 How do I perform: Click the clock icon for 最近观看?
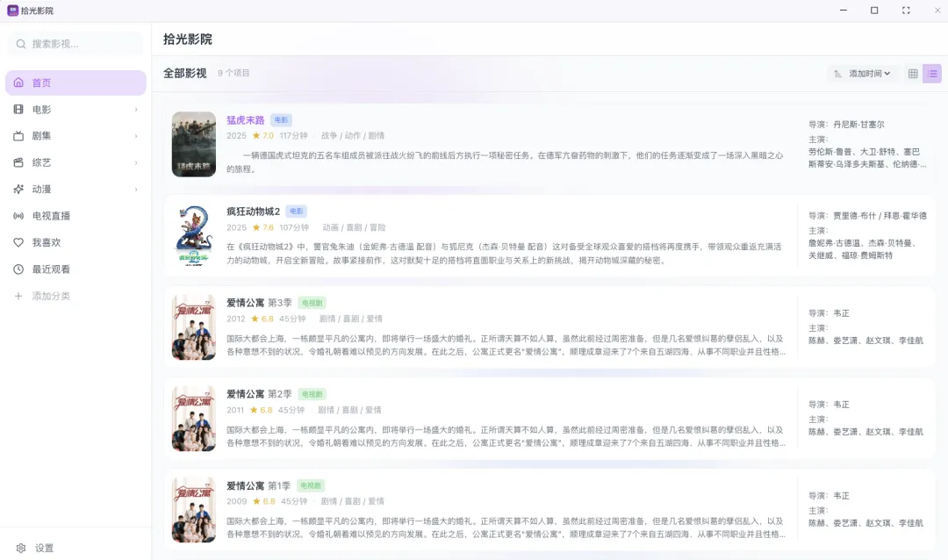pos(18,269)
